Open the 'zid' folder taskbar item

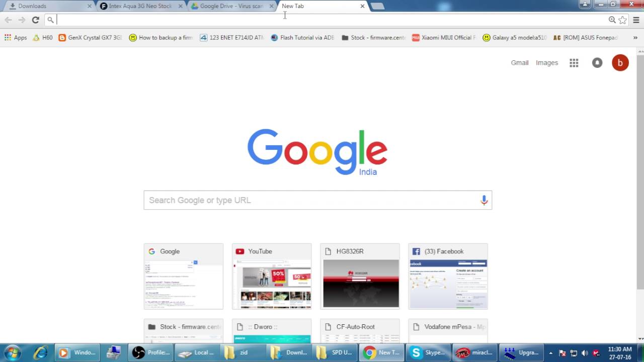point(243,352)
